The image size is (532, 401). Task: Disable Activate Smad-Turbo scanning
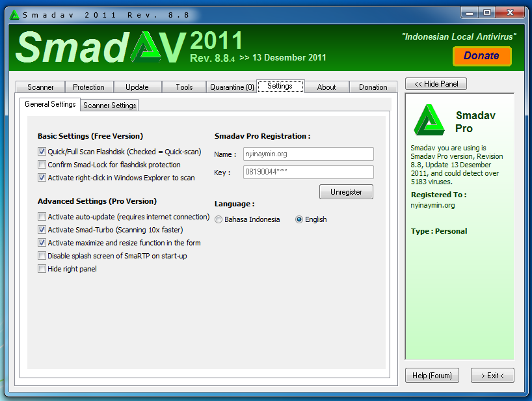pos(42,229)
